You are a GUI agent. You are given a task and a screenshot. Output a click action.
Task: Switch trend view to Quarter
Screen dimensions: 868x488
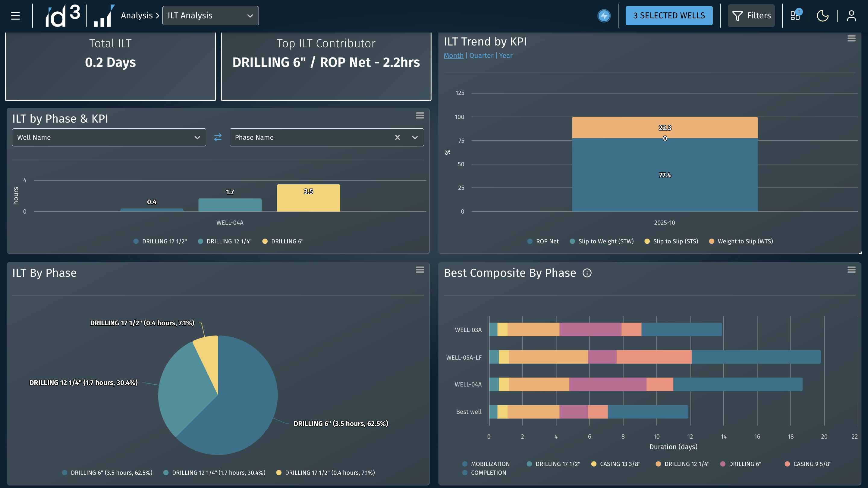(x=481, y=55)
